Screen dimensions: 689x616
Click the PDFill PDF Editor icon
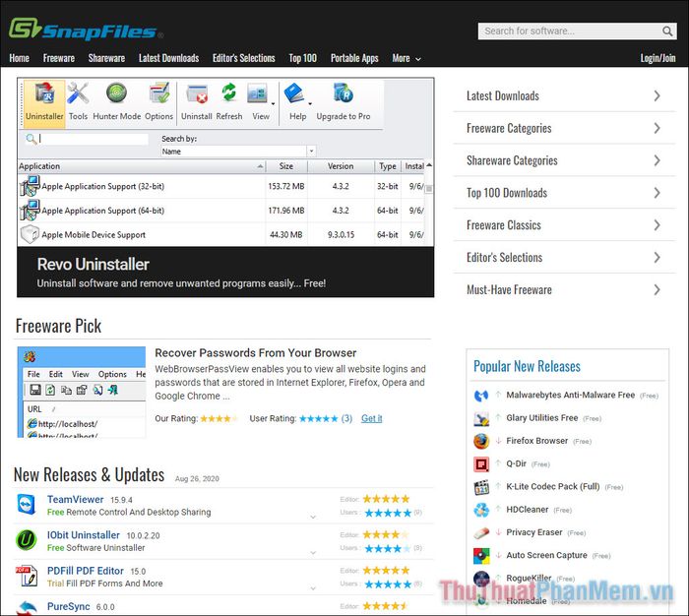pyautogui.click(x=27, y=576)
